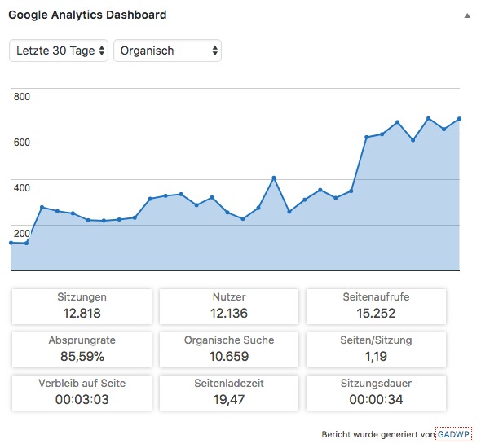Click the Seiten/Sitzung 1,19 value
This screenshot has height=448, width=481.
pos(376,357)
